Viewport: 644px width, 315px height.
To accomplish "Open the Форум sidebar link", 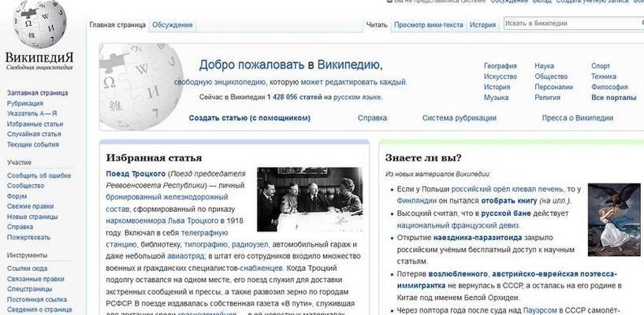I will [17, 196].
